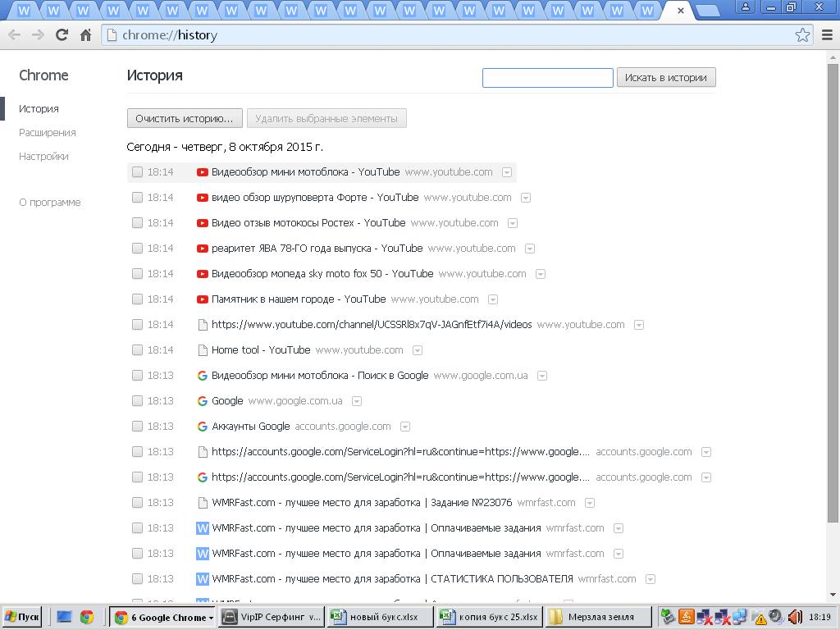This screenshot has height=630, width=840.
Task: Click Google favicon of Поиск в Google entry
Action: [x=202, y=376]
